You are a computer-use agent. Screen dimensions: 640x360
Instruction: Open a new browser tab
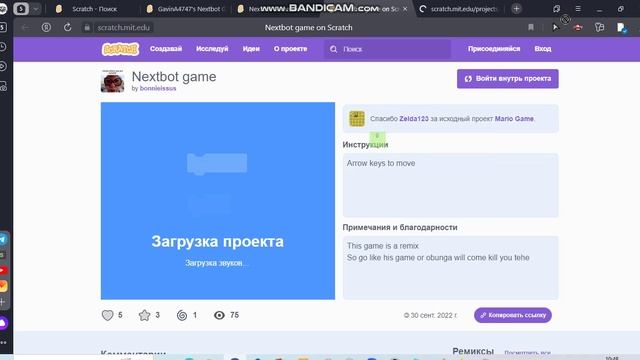point(516,9)
